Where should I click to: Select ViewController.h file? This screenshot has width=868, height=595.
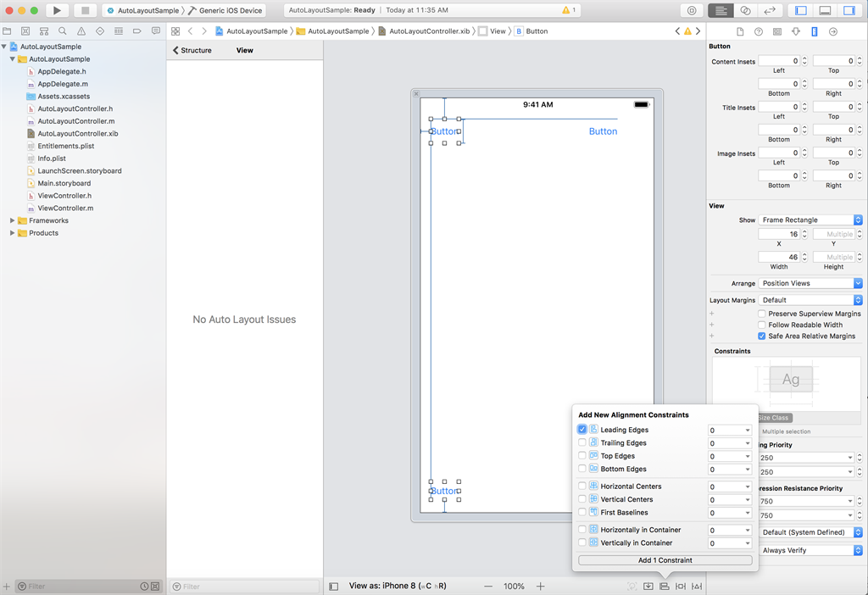pos(64,196)
